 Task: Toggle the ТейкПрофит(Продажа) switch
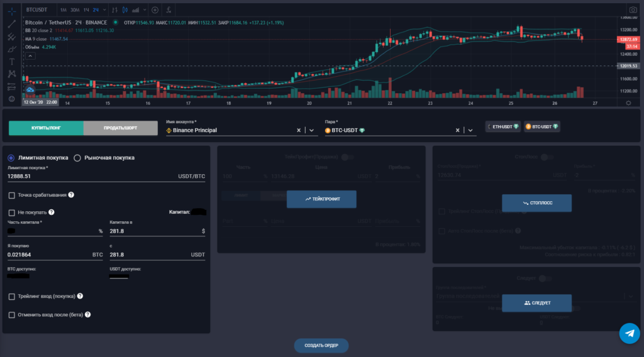tap(347, 157)
